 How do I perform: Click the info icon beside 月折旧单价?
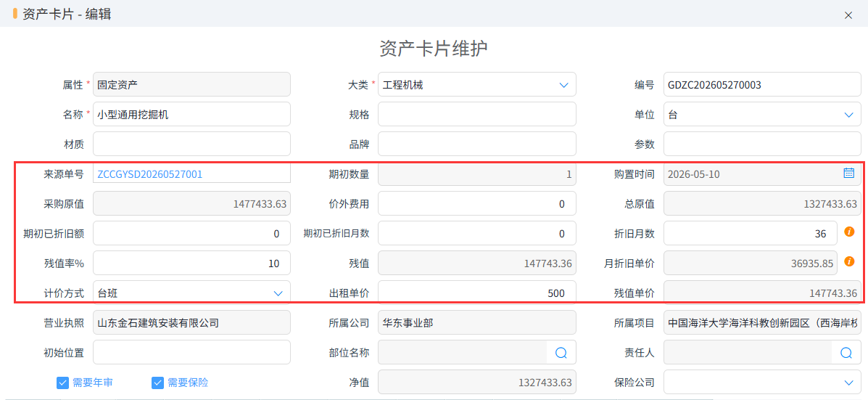[x=849, y=261]
